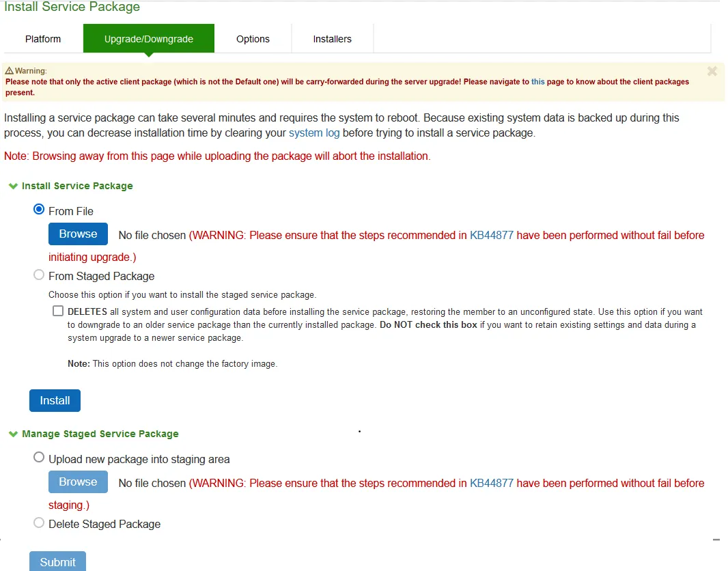Select the From File radio button
Viewport: 728px width, 571px height.
[x=39, y=210]
